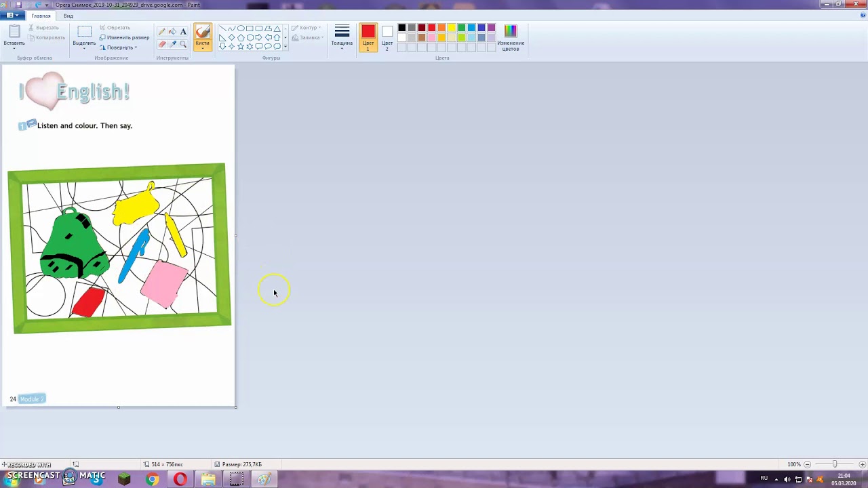The height and width of the screenshot is (488, 868).
Task: Click the RU language indicator
Action: point(764,478)
